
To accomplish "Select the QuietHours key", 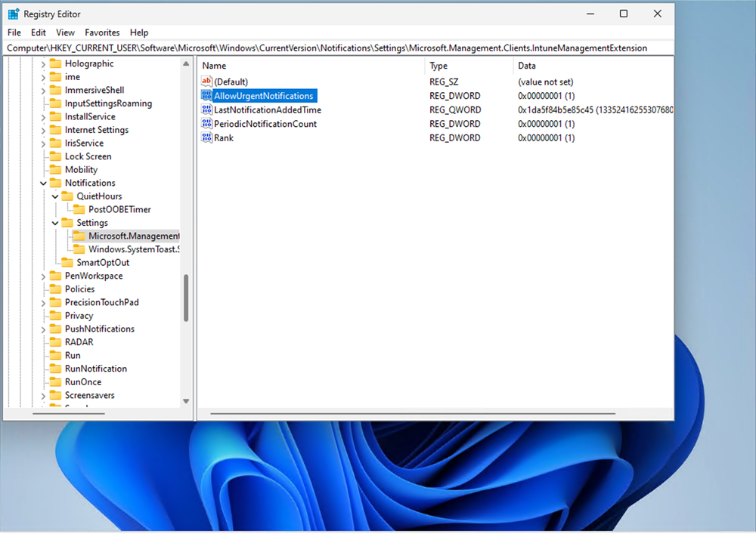I will pos(99,196).
